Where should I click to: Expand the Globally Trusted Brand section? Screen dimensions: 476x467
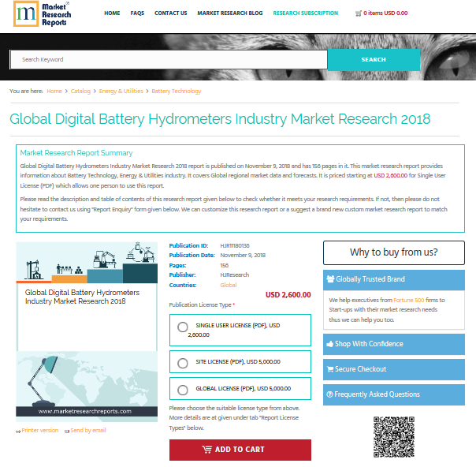click(394, 279)
